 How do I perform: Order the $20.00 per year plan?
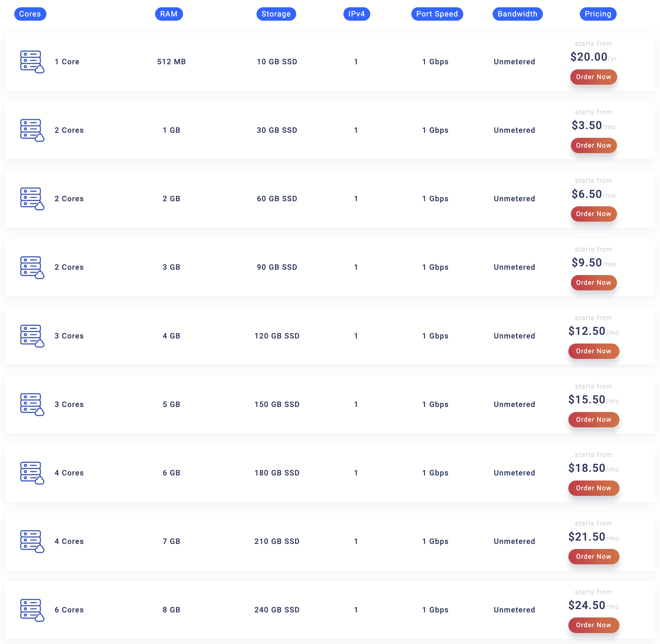(x=593, y=77)
